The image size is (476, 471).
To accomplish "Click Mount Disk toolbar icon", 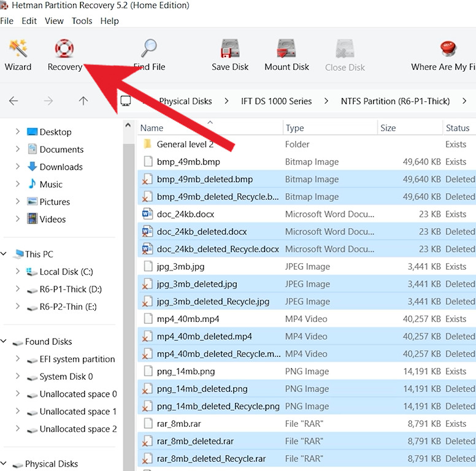I will point(286,48).
